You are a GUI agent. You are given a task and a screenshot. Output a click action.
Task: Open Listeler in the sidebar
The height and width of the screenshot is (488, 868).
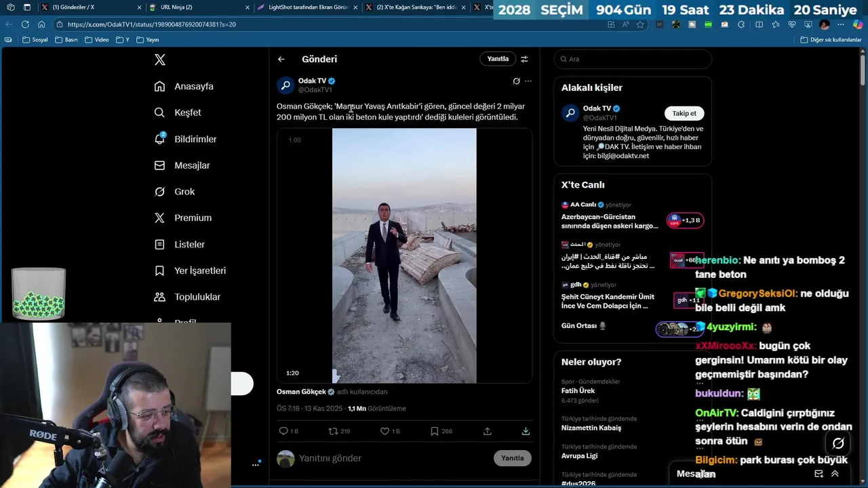coord(180,244)
